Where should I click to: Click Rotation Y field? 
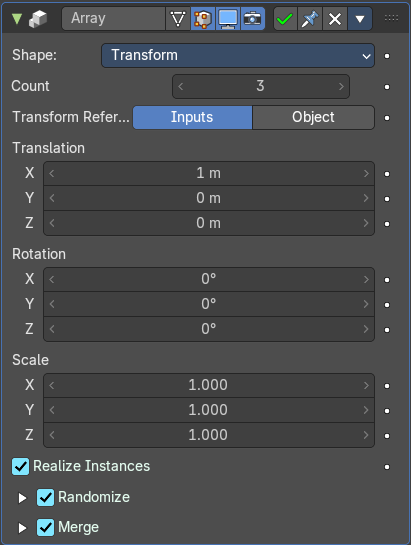pyautogui.click(x=209, y=304)
